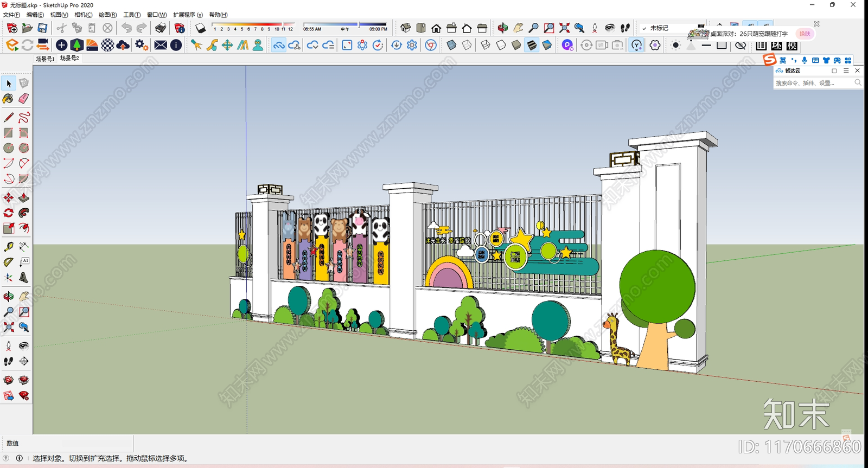Open the 绘图(R) menu
This screenshot has width=868, height=468.
click(x=107, y=15)
